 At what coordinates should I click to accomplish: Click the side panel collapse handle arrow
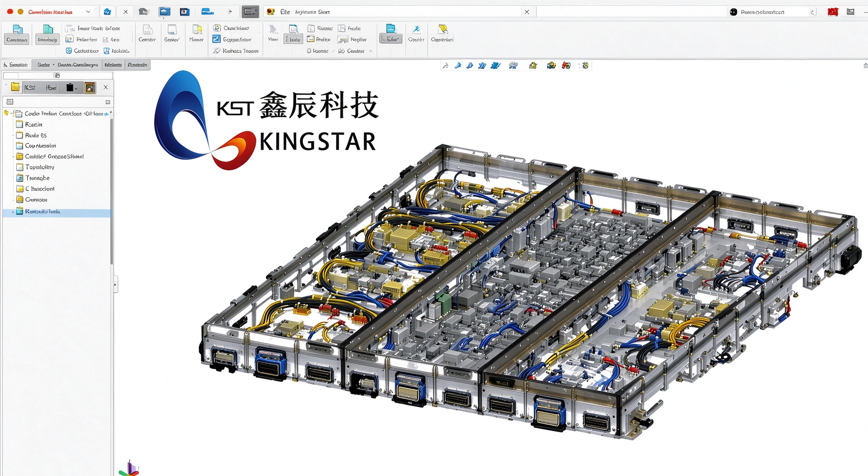pyautogui.click(x=115, y=285)
